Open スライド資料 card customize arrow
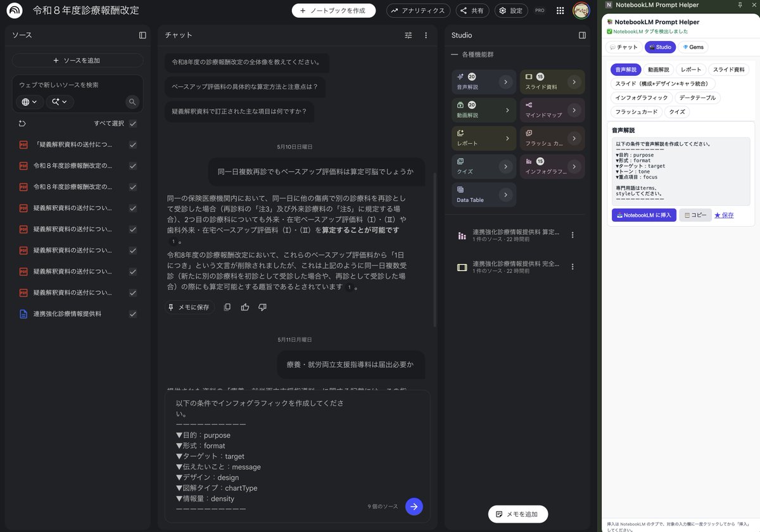The width and height of the screenshot is (760, 532). click(x=573, y=82)
